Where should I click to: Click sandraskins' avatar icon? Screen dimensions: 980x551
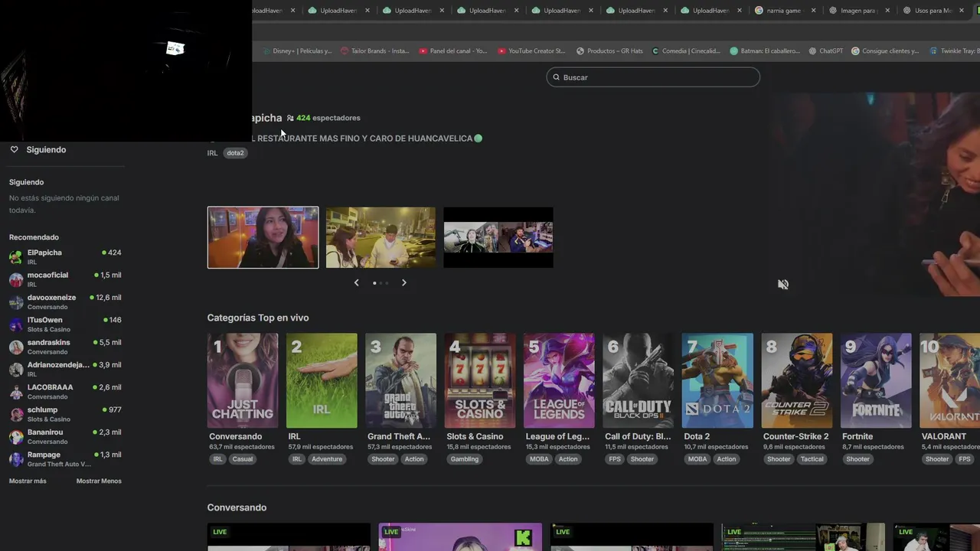click(16, 347)
